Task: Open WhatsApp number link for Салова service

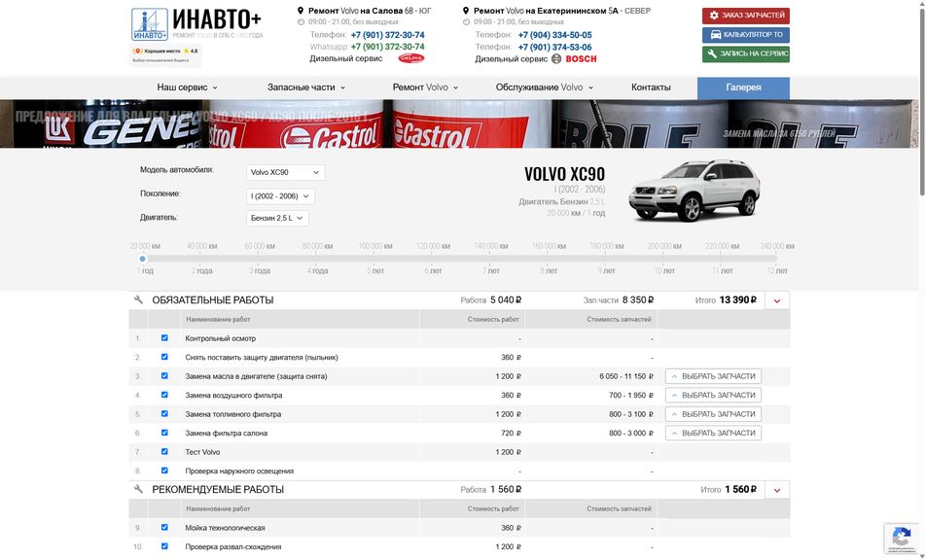Action: coord(387,47)
